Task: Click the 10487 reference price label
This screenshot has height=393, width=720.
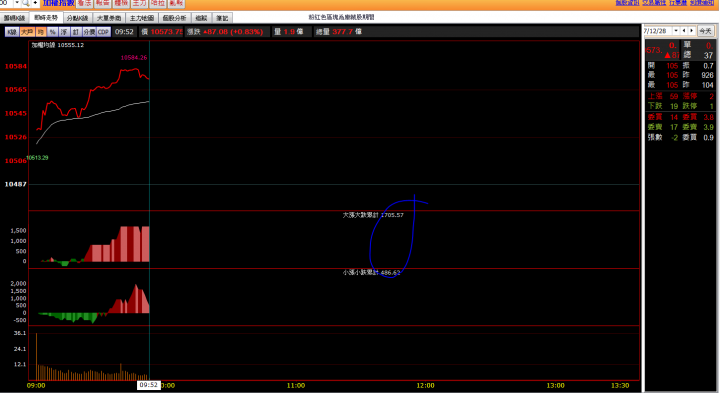Action: click(16, 184)
